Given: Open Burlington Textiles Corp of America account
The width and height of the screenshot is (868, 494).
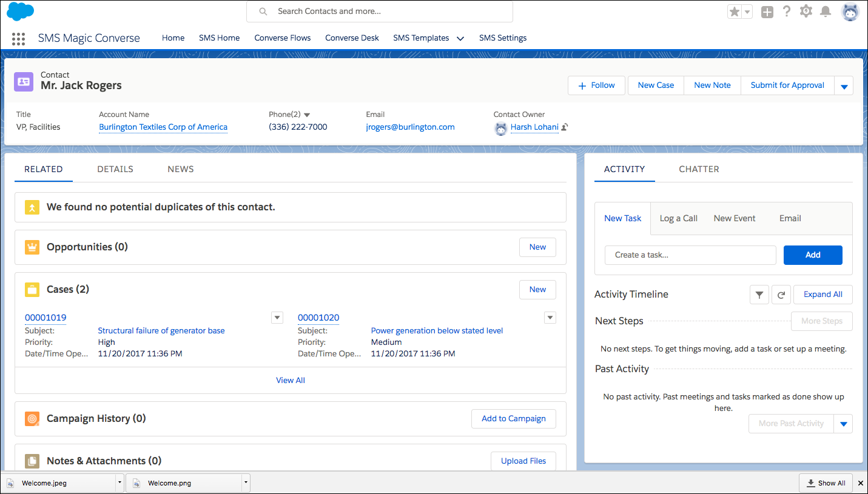Looking at the screenshot, I should 163,127.
